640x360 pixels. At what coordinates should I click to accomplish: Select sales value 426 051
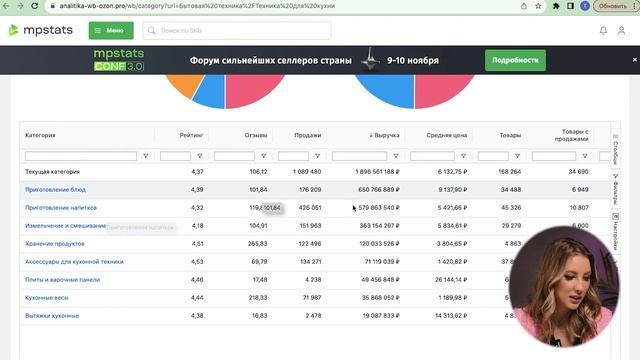tap(310, 208)
